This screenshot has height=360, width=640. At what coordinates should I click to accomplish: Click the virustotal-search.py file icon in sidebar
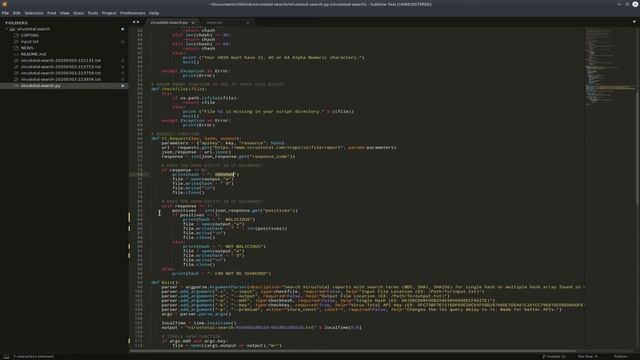click(x=16, y=86)
